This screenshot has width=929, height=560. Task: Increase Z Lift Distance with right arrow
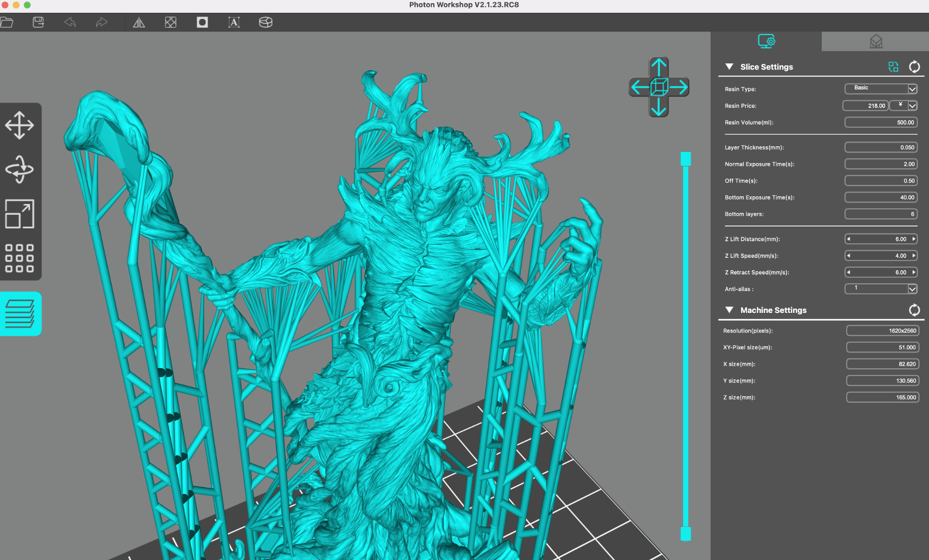(x=913, y=239)
